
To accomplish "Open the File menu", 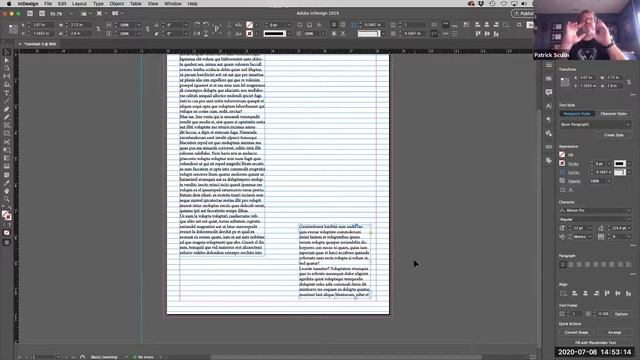I will [x=48, y=4].
